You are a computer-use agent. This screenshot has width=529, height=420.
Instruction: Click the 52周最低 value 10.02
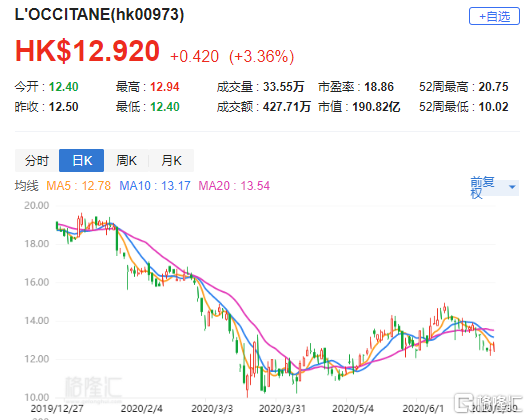click(493, 107)
